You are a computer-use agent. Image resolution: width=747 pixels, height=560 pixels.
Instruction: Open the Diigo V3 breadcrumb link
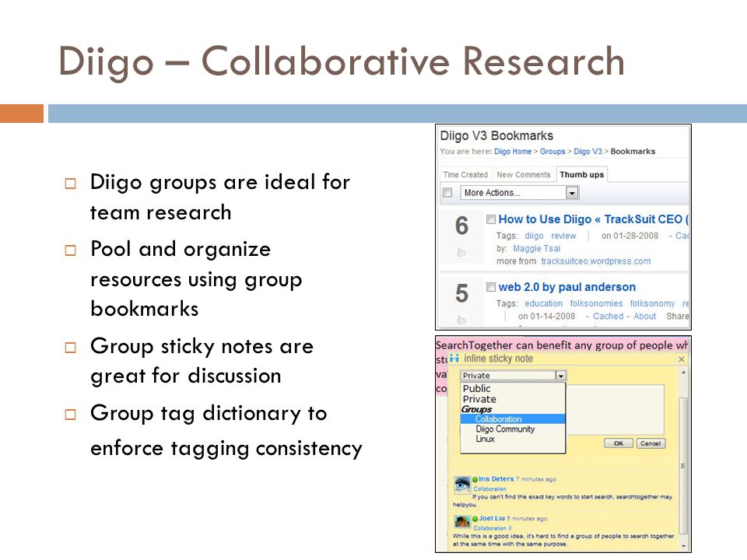pyautogui.click(x=588, y=152)
